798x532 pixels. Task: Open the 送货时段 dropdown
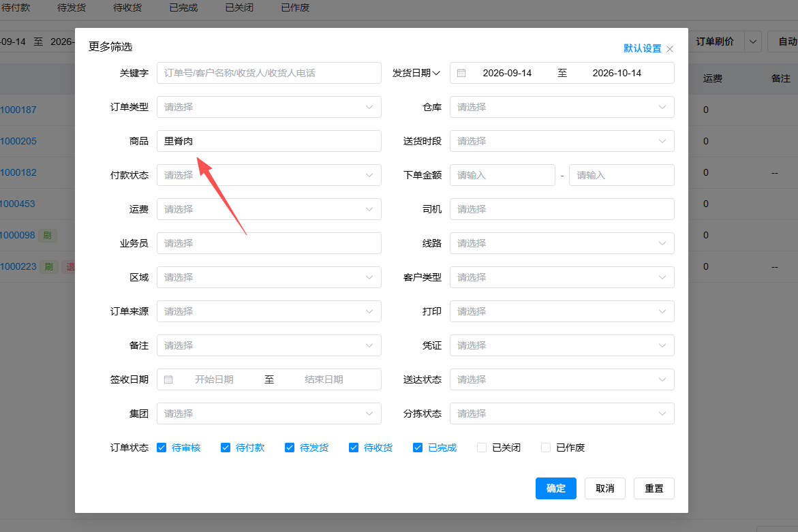tap(562, 142)
